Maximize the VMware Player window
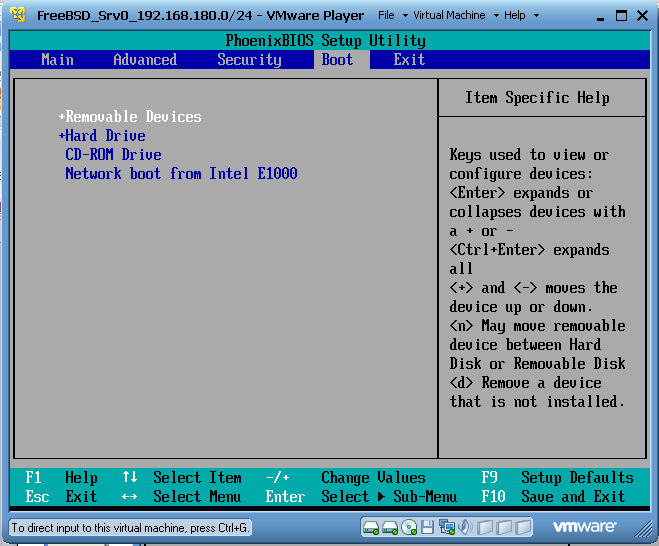 [x=621, y=16]
